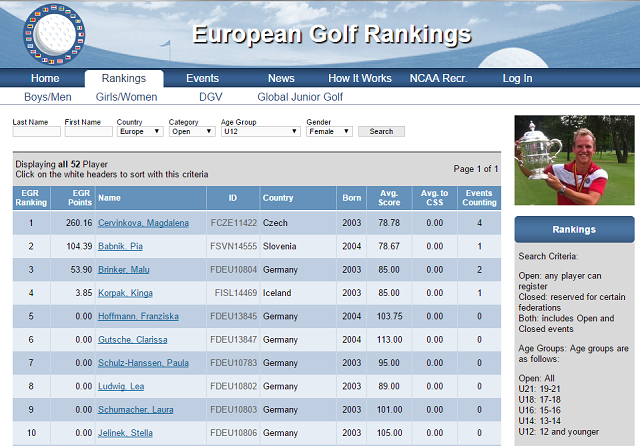Click the 260.16 points value

[79, 223]
